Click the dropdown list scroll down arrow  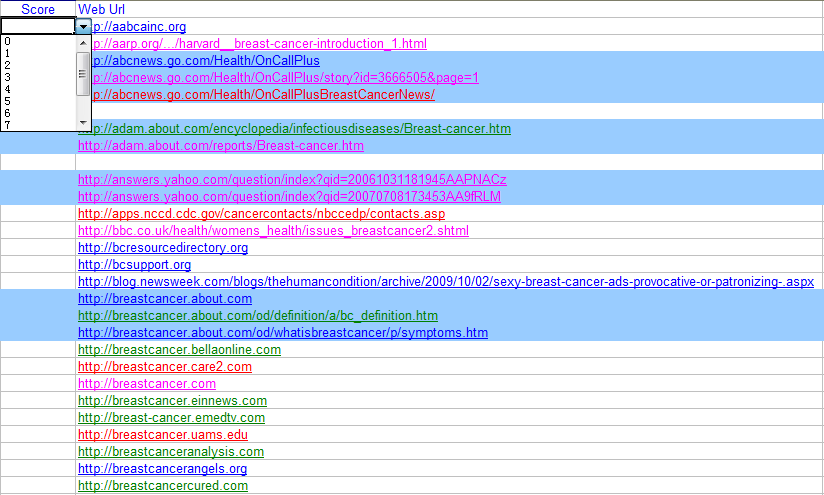coord(83,123)
